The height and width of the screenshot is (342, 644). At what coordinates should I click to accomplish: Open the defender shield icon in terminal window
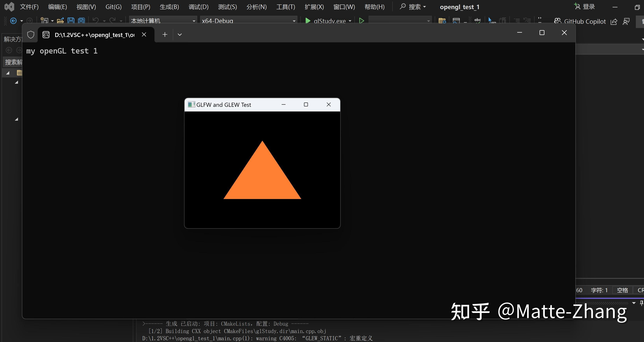point(31,34)
